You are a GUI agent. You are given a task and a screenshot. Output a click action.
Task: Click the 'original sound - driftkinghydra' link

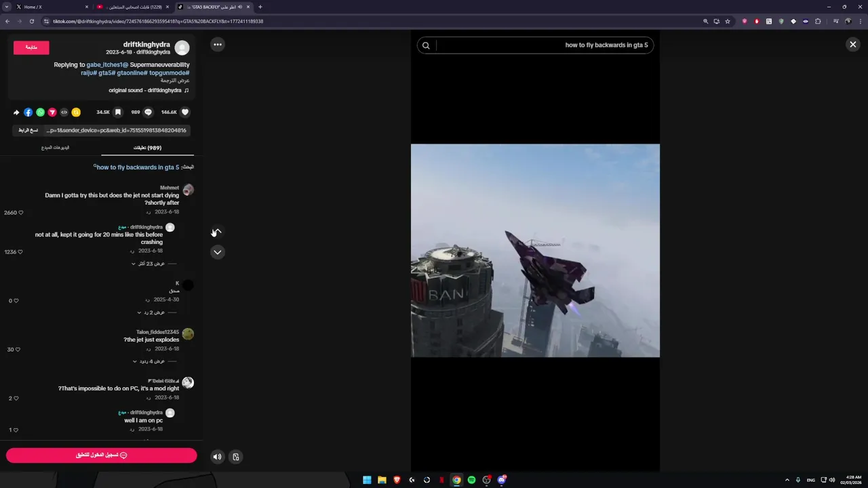point(149,90)
